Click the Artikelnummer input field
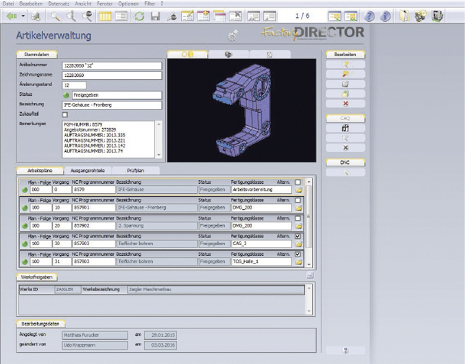 point(112,66)
